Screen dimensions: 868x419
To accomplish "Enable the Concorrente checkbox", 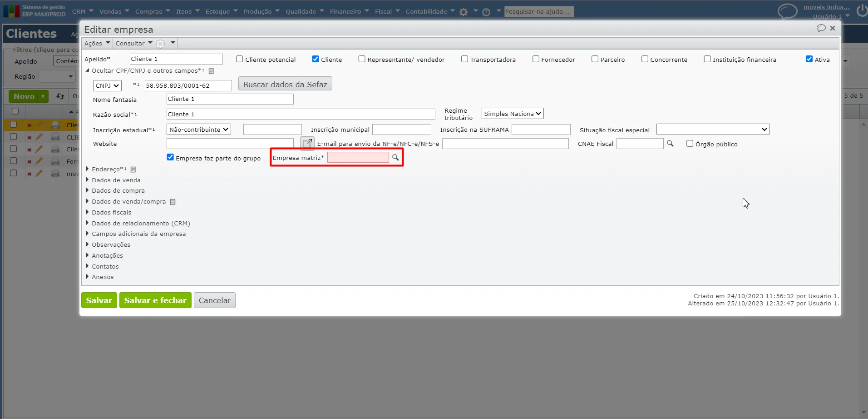I will tap(645, 59).
